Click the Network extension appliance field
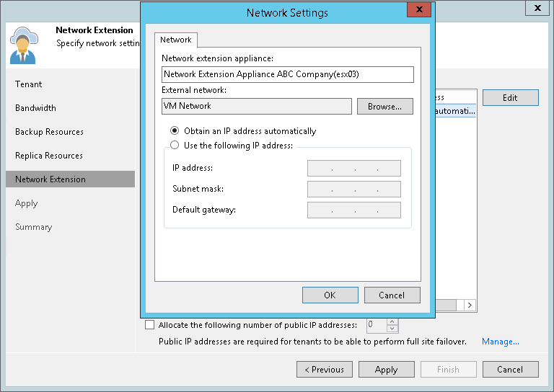 (288, 74)
